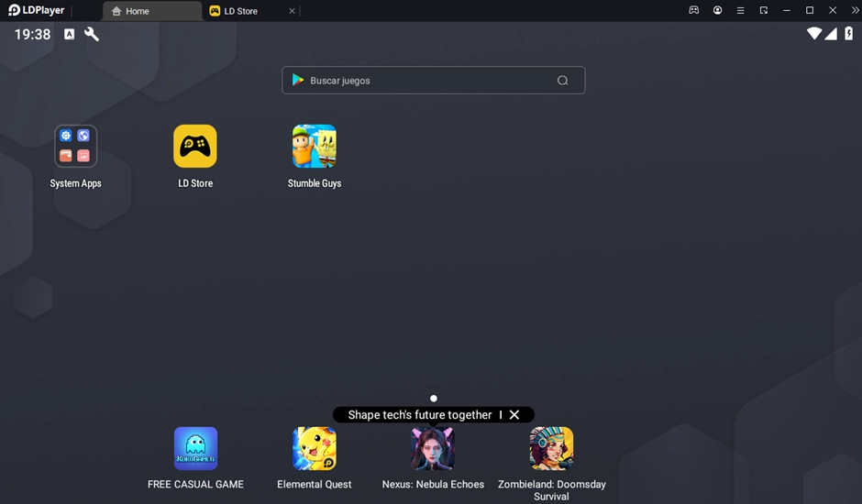Click the wrench tool status icon
Screen dimensions: 862x504
coord(92,34)
